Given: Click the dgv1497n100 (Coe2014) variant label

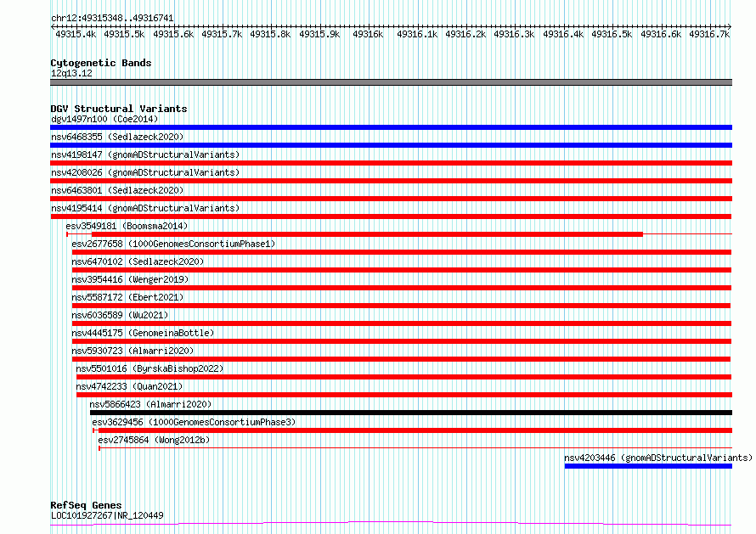Looking at the screenshot, I should 104,119.
